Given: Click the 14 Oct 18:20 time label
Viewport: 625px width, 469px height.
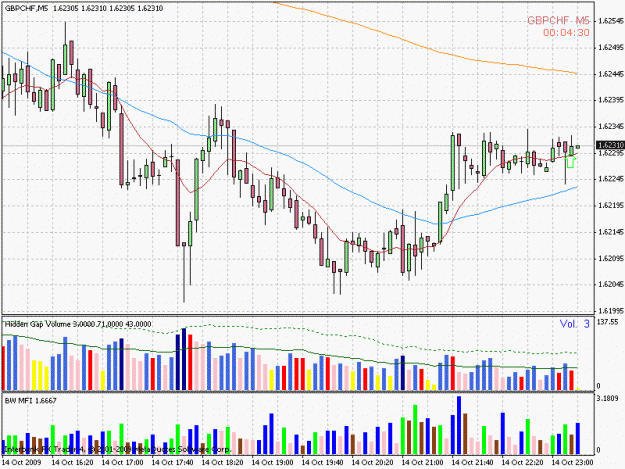Looking at the screenshot, I should [x=222, y=462].
